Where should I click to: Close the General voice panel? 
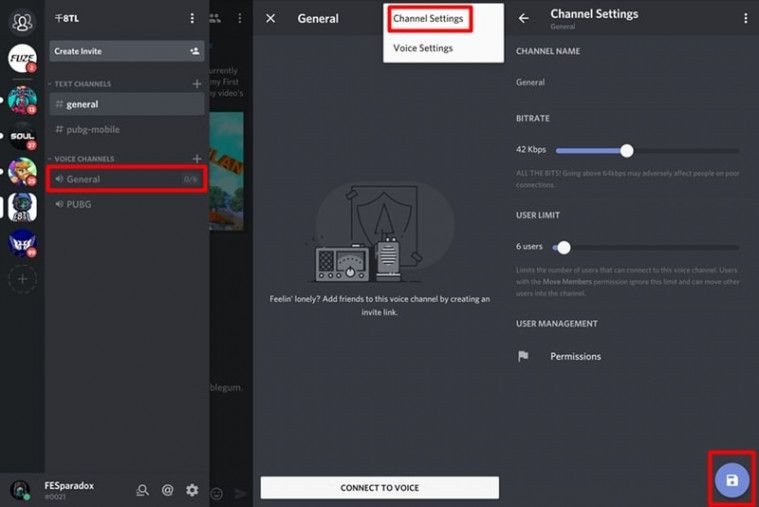(271, 18)
